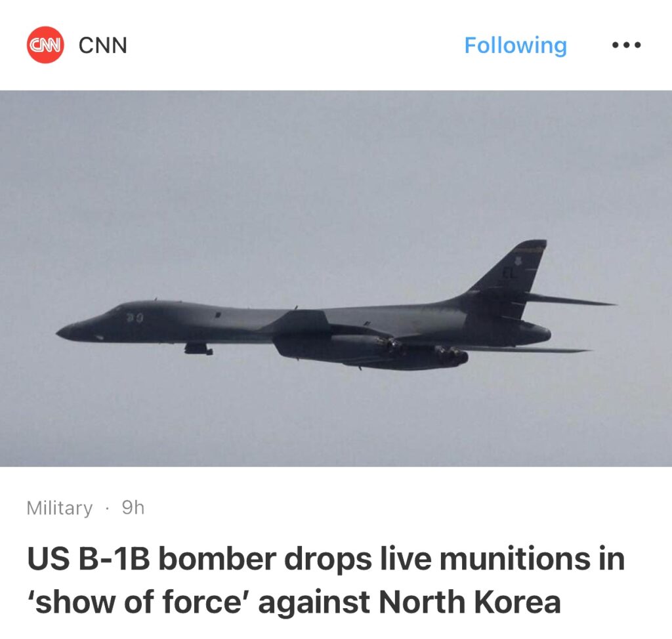Open the three-dot more options menu

pos(627,45)
